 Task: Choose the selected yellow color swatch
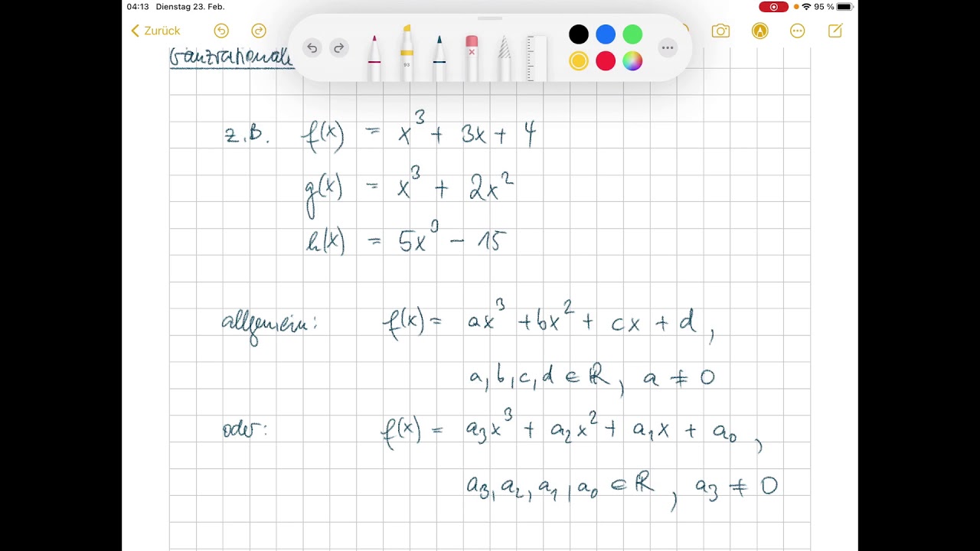coord(579,61)
